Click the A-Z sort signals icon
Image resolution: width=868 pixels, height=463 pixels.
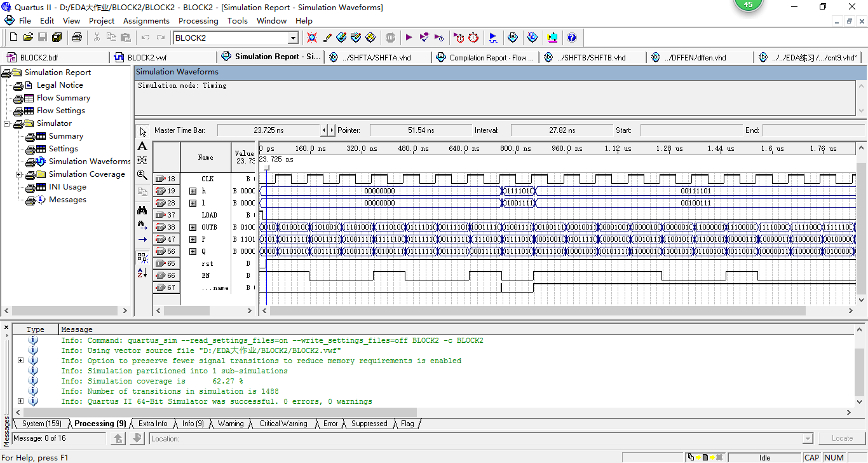[142, 273]
